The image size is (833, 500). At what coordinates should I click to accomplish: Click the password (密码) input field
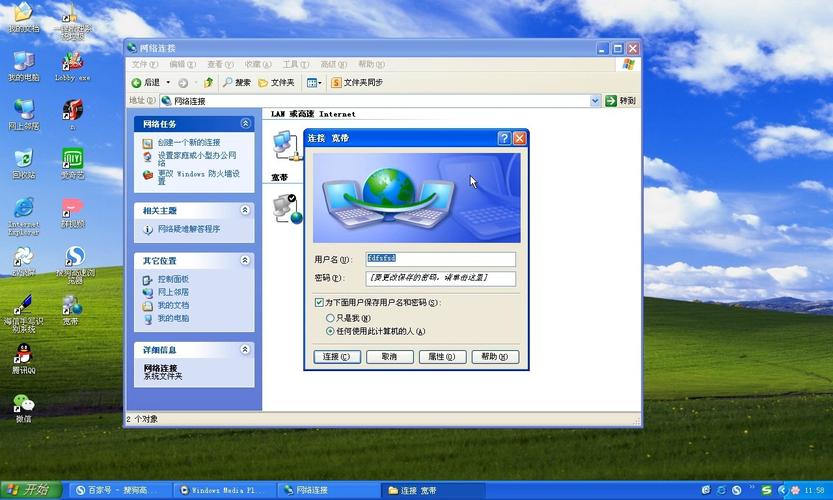[x=440, y=278]
